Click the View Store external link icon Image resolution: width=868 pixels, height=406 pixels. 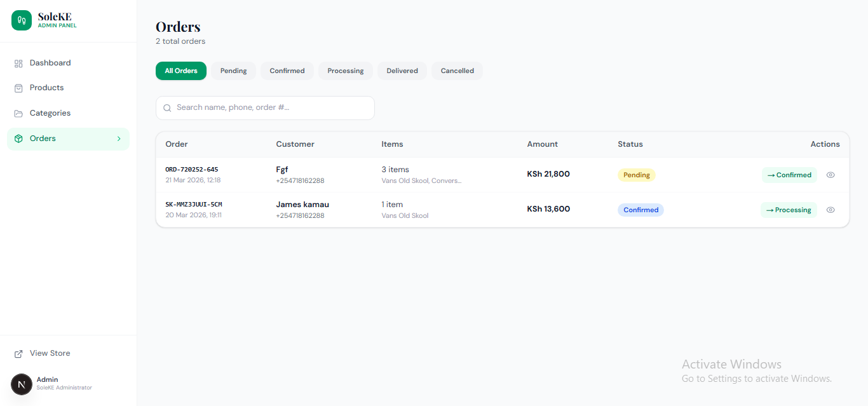[x=18, y=354]
